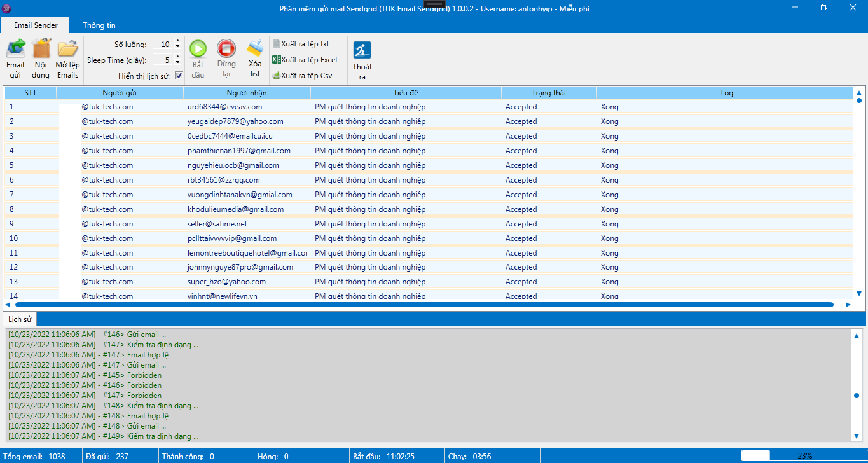Sort by the Log column header
The width and height of the screenshot is (868, 463).
pyautogui.click(x=727, y=93)
